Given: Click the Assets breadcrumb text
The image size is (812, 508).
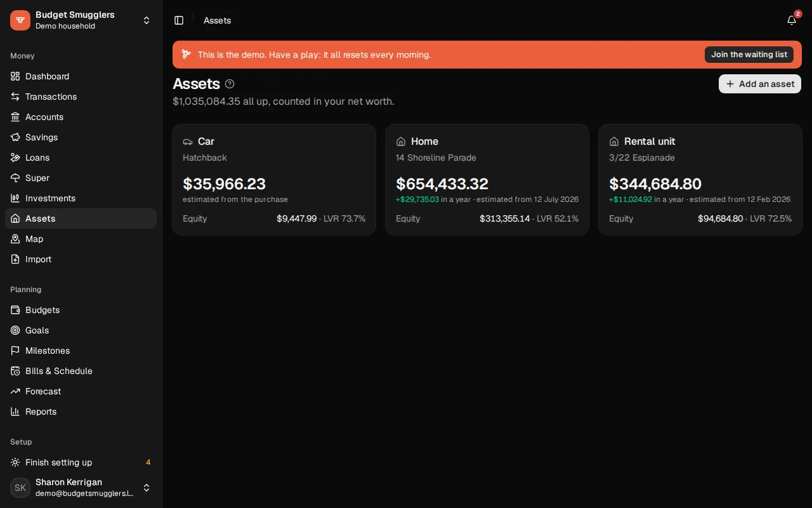Looking at the screenshot, I should [x=217, y=20].
